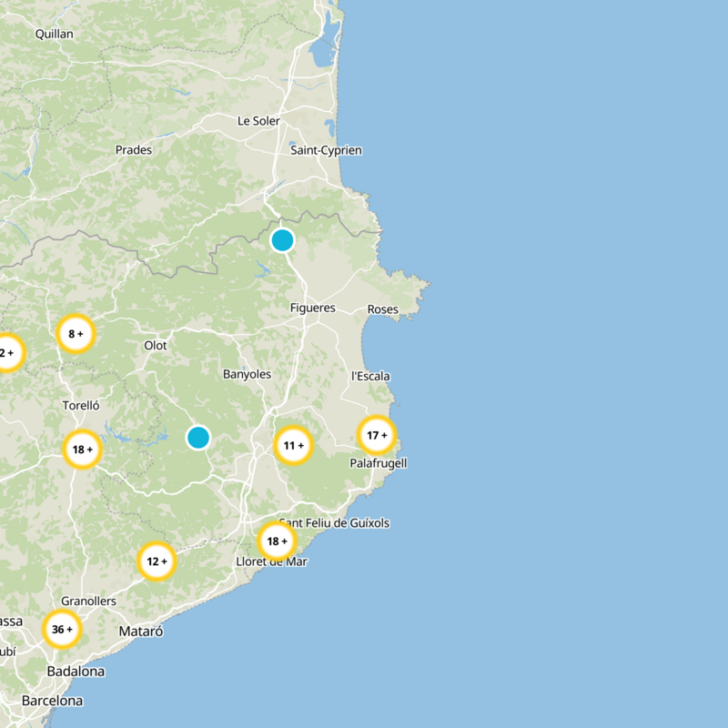Click the Le Soler map label
This screenshot has height=728, width=728.
tap(258, 121)
